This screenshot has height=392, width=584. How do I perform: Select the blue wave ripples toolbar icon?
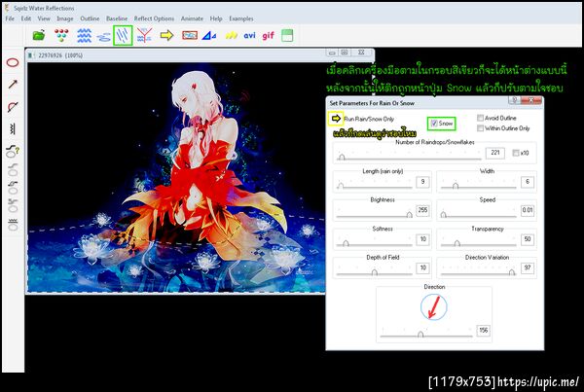[84, 36]
